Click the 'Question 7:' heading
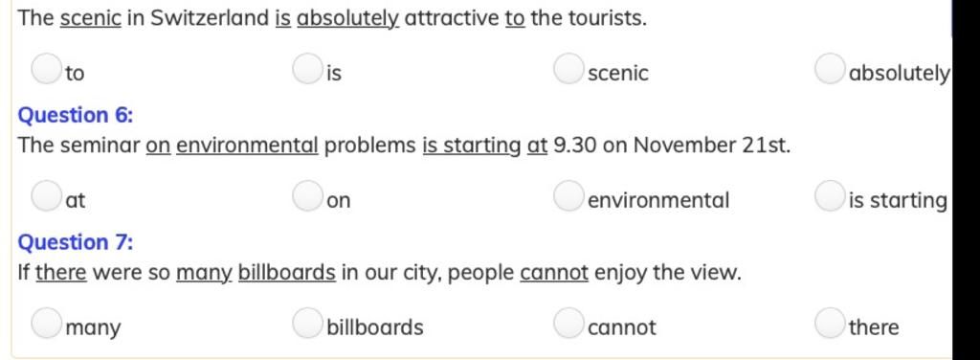The width and height of the screenshot is (980, 360). click(76, 242)
